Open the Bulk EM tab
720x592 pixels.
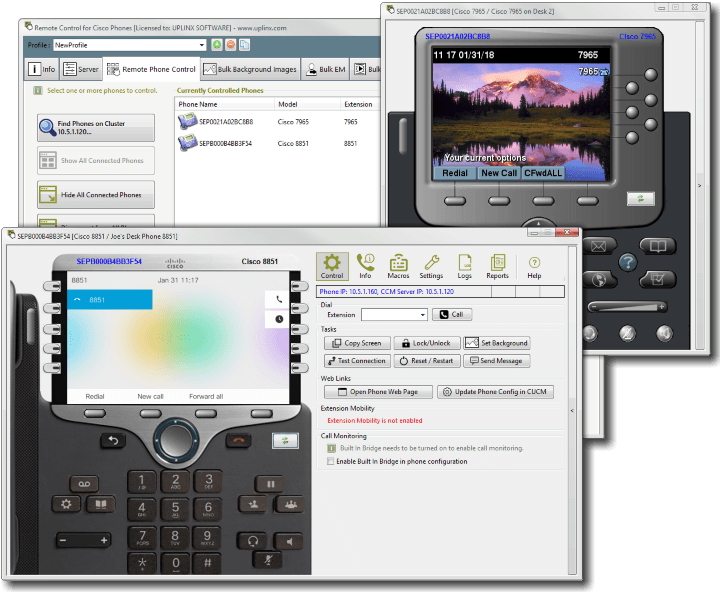[x=326, y=69]
